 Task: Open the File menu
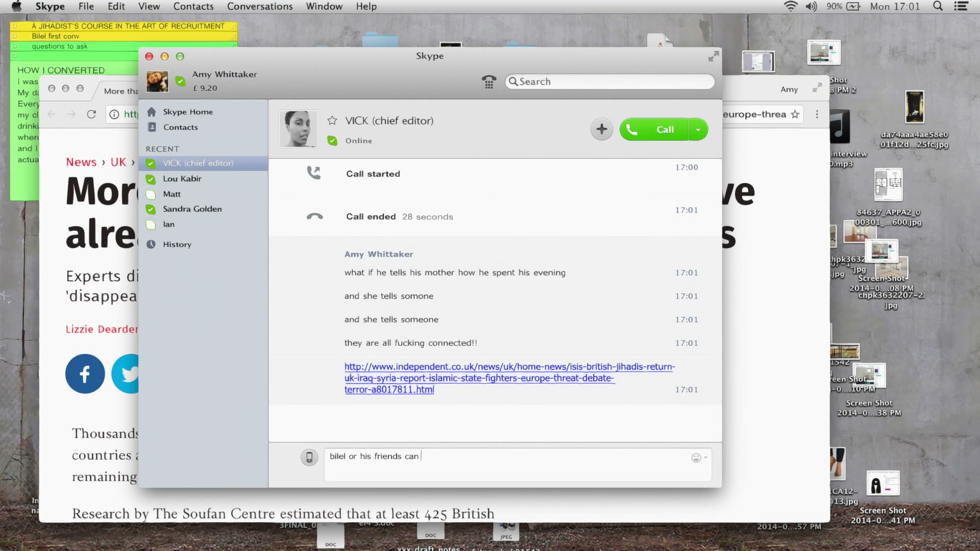(x=86, y=6)
